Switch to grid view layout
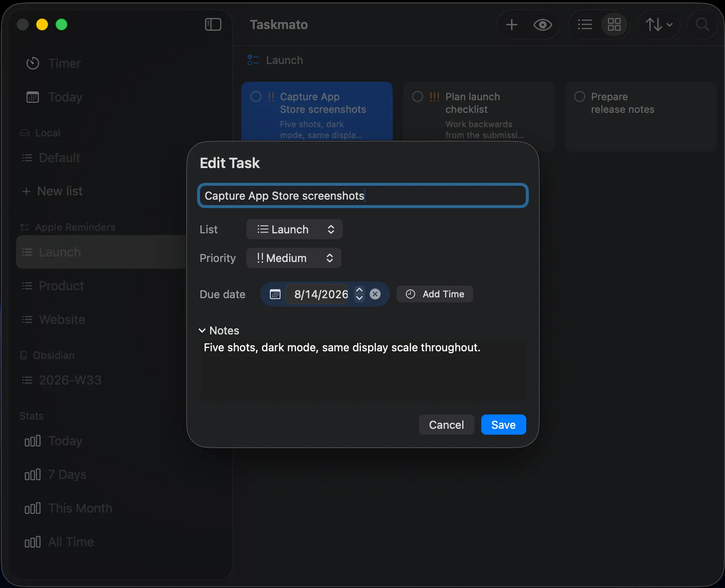This screenshot has height=588, width=725. [614, 24]
